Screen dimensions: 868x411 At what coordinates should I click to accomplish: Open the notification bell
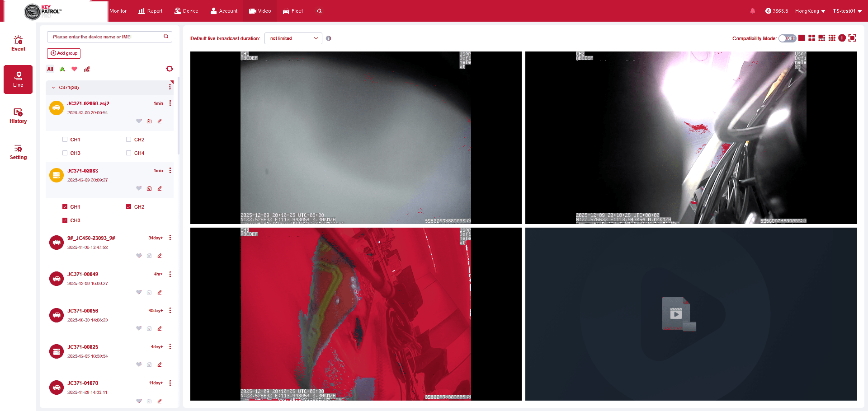coord(753,11)
